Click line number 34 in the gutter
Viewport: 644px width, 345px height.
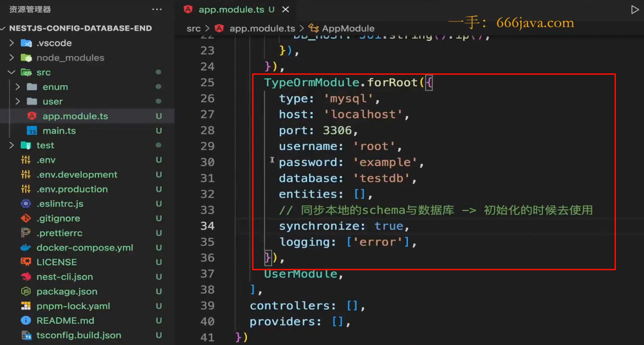[x=207, y=226]
